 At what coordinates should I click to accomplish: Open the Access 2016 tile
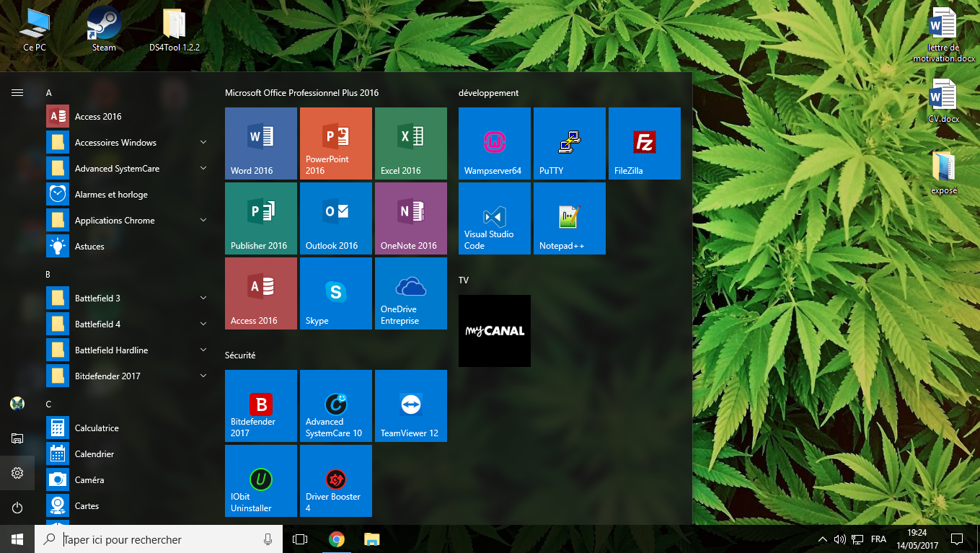261,293
